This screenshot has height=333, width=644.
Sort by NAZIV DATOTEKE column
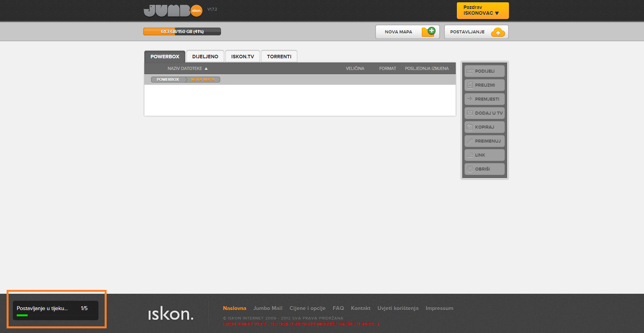pyautogui.click(x=188, y=68)
